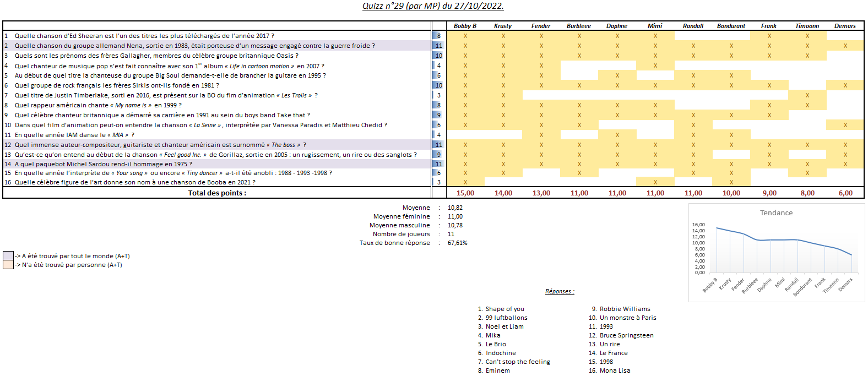Click answer 16 'Mona Lisa'
Screen dimensions: 868x376
(x=615, y=370)
